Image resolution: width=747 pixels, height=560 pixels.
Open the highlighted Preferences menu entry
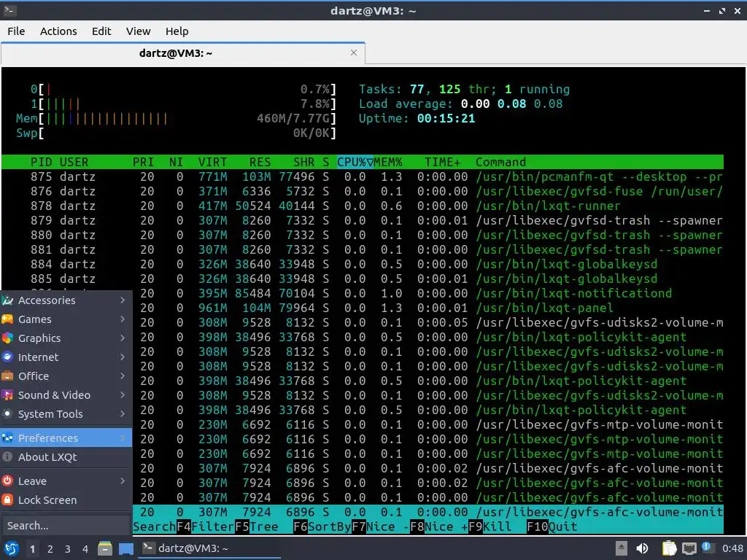click(x=66, y=438)
